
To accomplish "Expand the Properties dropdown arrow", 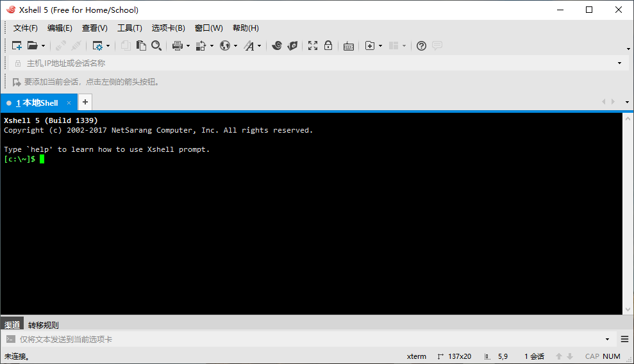I will pyautogui.click(x=108, y=46).
